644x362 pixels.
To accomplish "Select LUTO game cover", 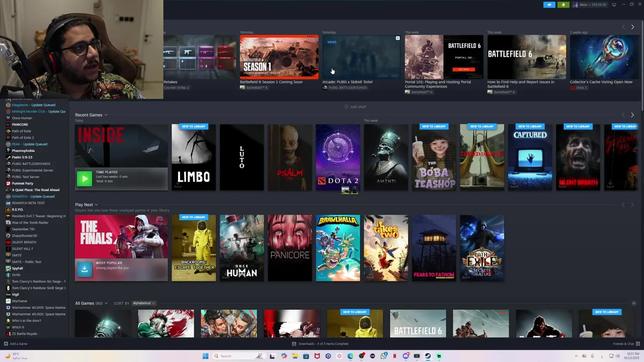I will point(242,157).
